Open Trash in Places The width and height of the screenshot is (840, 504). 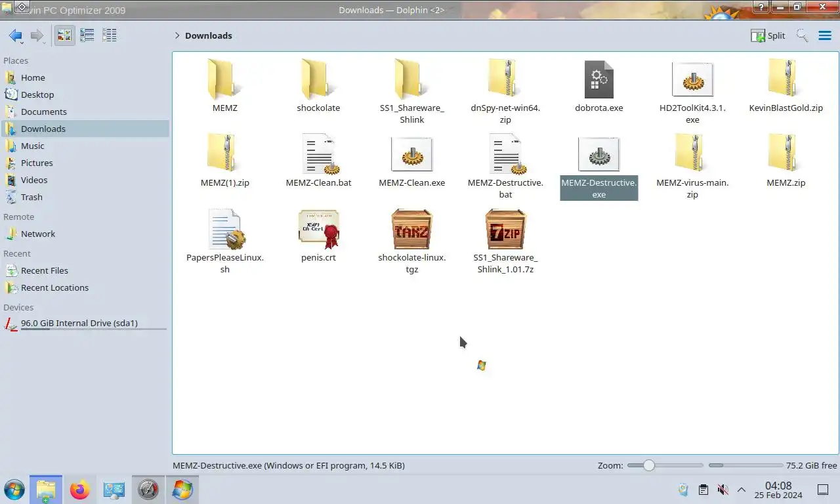coord(85,197)
